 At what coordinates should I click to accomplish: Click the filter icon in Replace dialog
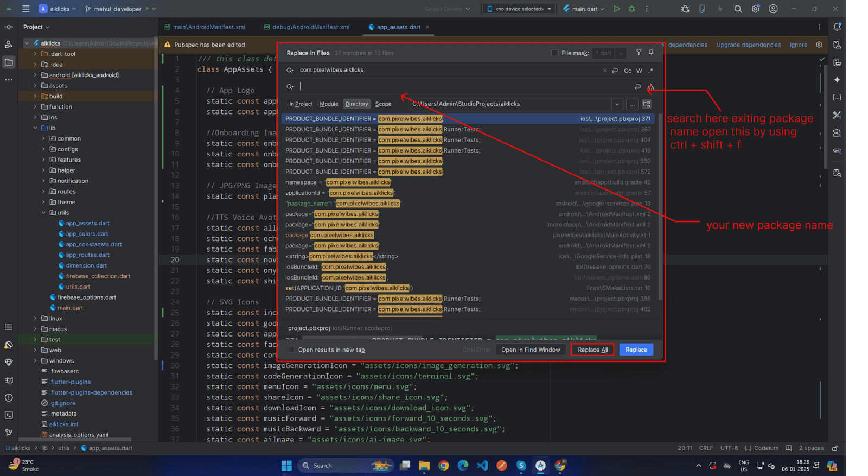click(639, 53)
